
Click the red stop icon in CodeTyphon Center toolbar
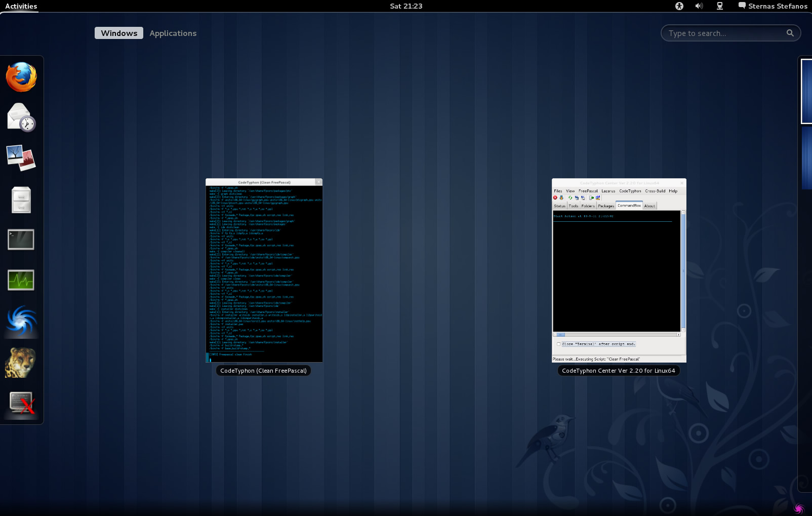[555, 197]
